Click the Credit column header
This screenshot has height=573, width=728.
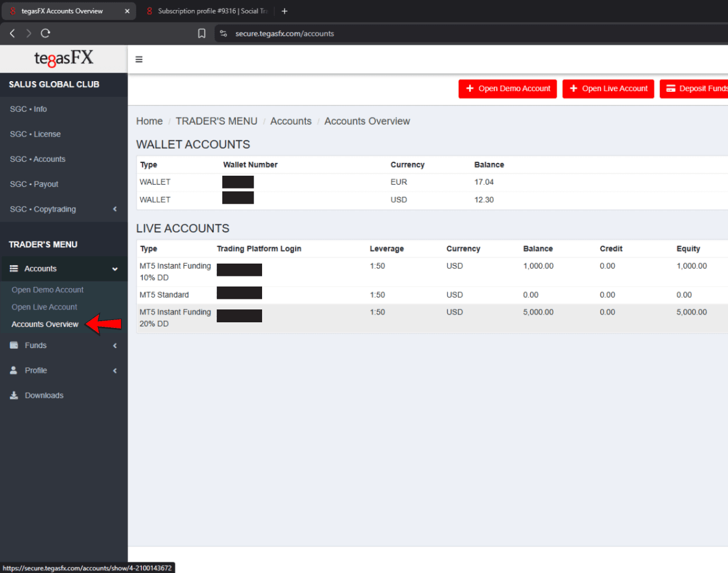coord(611,249)
